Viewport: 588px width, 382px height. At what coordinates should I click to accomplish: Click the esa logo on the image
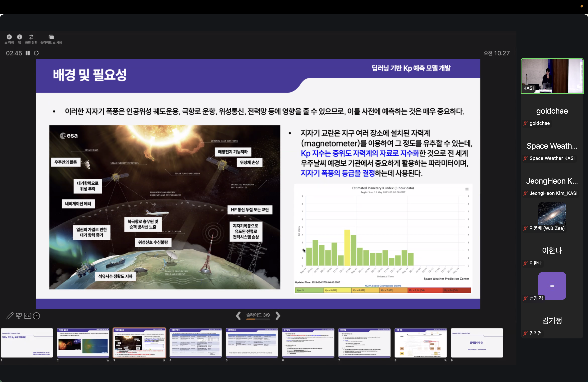pos(69,135)
